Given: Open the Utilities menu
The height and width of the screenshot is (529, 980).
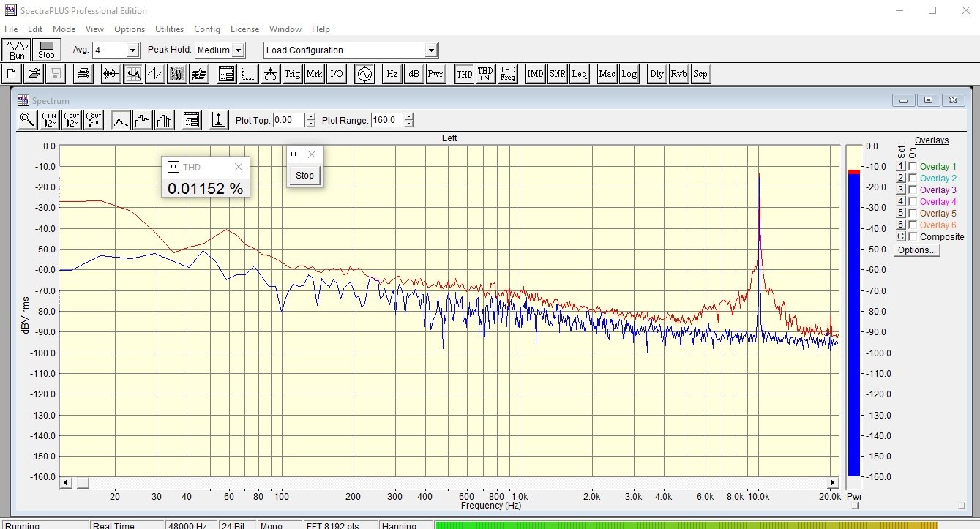Looking at the screenshot, I should [169, 29].
